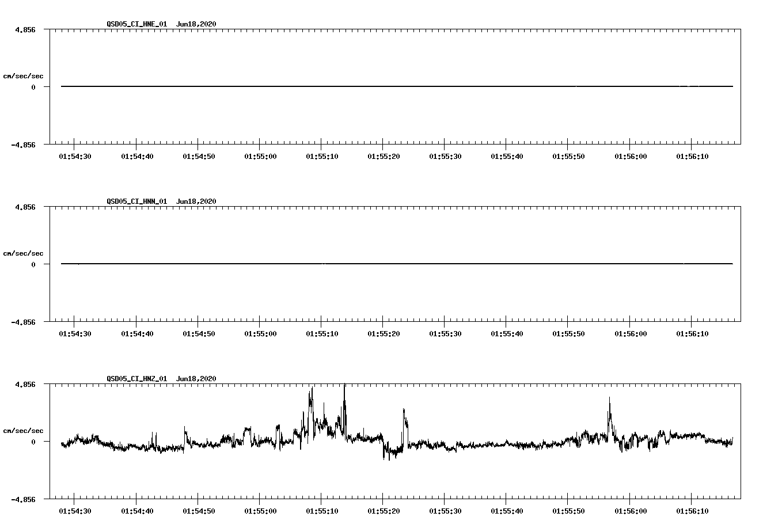This screenshot has width=782, height=532.
Task: Choose the 01:56:10 time label under HNZ plot
Action: pos(692,511)
